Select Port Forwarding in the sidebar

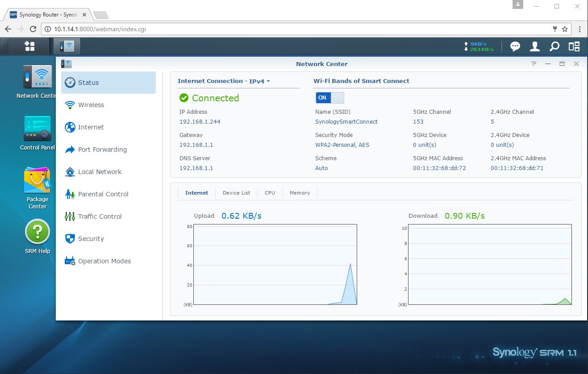(x=108, y=150)
